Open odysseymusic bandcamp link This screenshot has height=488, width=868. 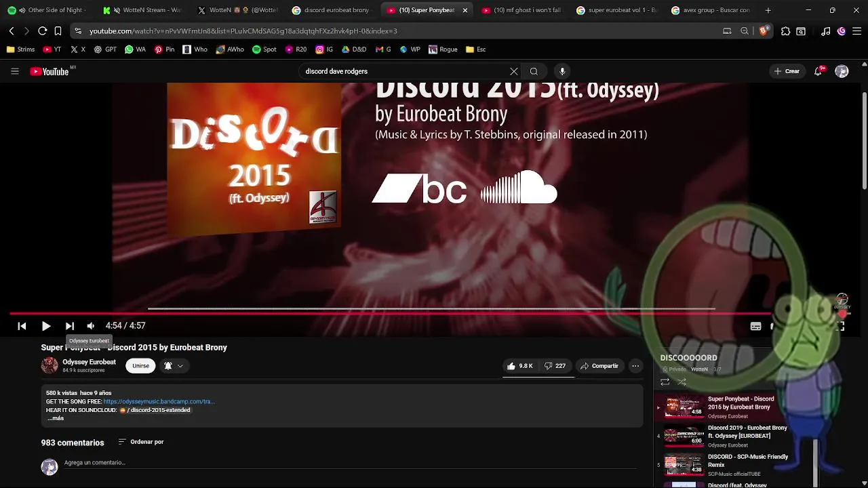click(x=159, y=401)
